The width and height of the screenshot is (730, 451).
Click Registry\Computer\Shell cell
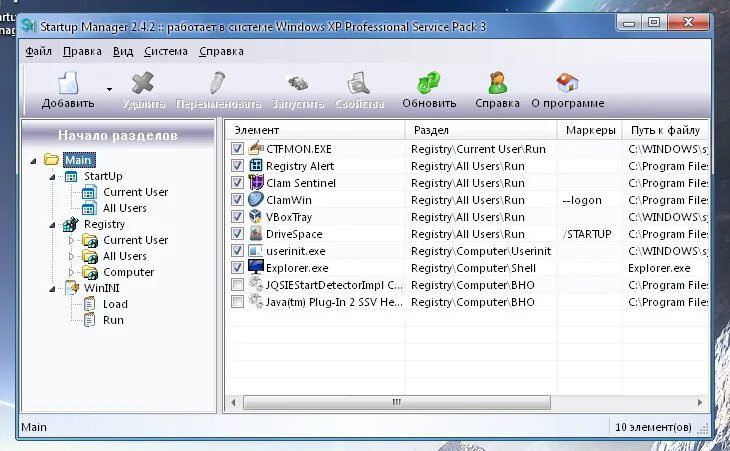(x=473, y=268)
